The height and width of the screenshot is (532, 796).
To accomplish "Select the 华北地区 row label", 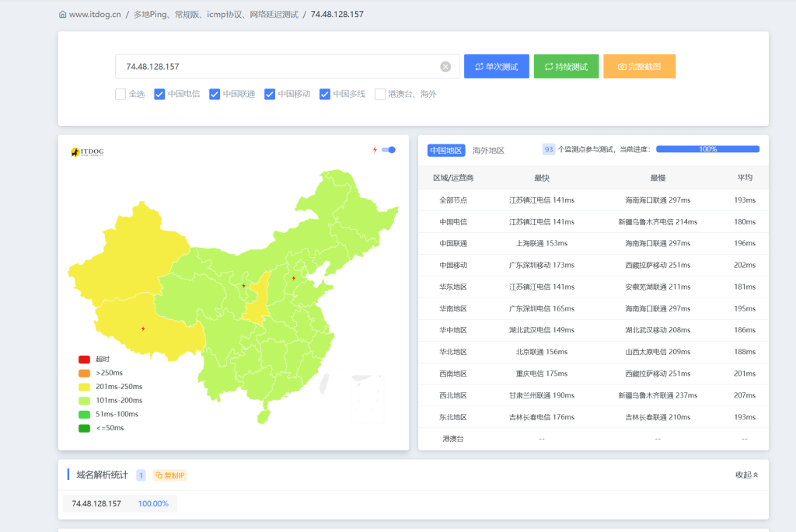I will point(453,352).
